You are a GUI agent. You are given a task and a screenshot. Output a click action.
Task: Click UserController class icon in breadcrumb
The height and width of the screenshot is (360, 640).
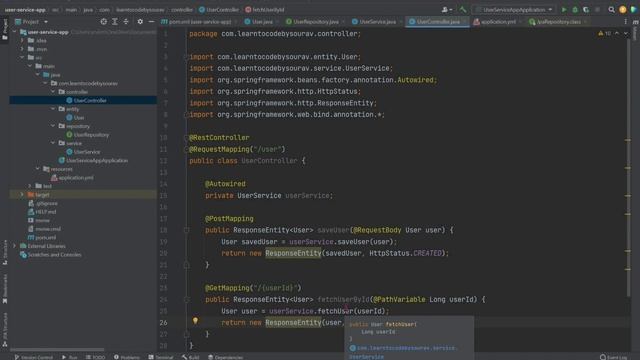click(x=202, y=9)
